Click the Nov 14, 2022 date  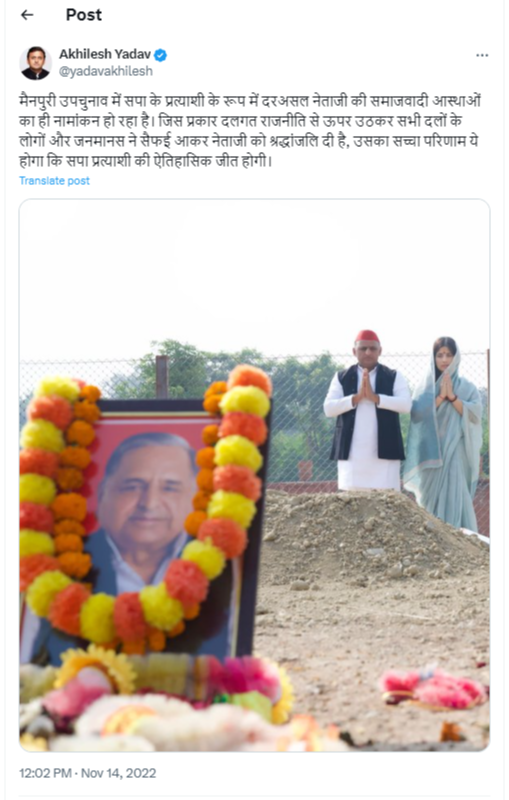118,773
